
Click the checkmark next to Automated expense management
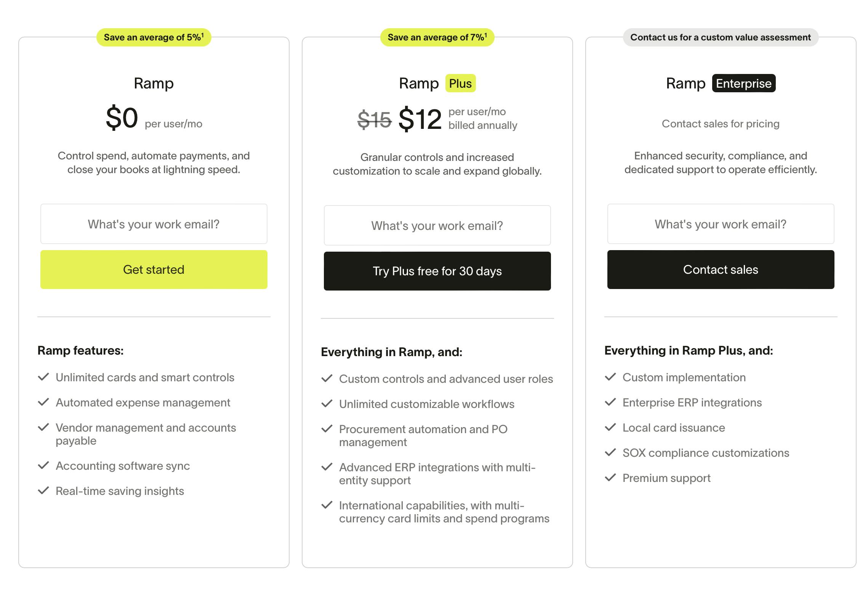[43, 402]
